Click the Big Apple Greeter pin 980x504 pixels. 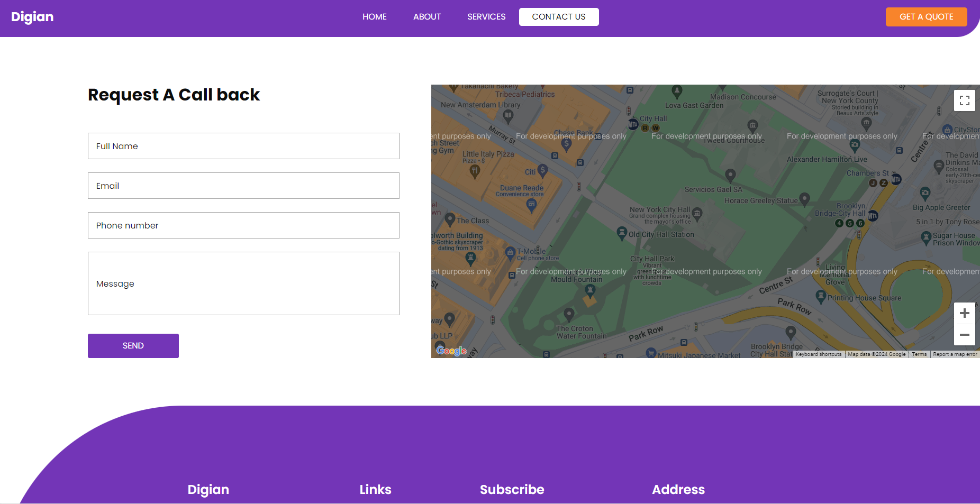(x=925, y=193)
